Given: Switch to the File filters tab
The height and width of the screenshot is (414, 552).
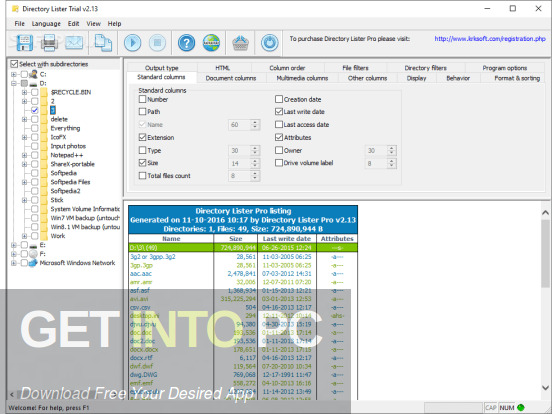Looking at the screenshot, I should [355, 68].
